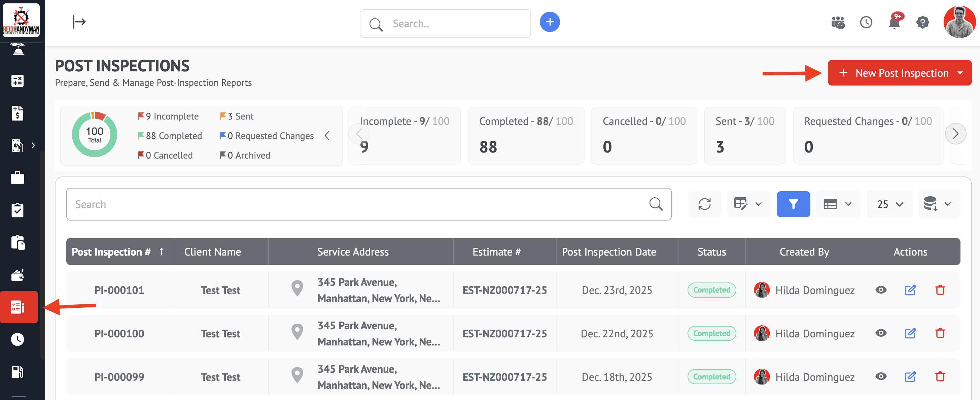The width and height of the screenshot is (980, 400).
Task: View PI-000101 using the eye icon
Action: 881,290
